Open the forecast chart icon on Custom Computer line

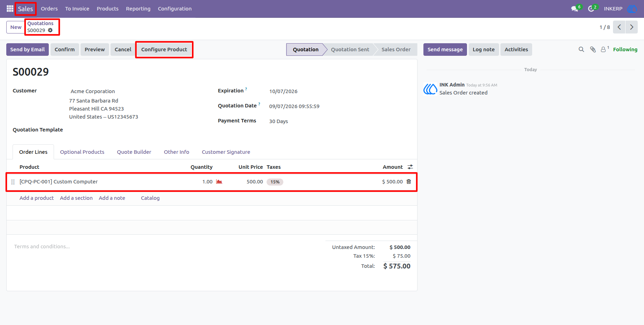pos(219,182)
